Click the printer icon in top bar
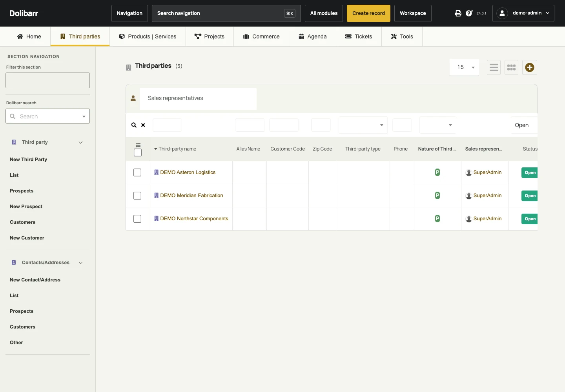Image resolution: width=565 pixels, height=392 pixels. 458,13
